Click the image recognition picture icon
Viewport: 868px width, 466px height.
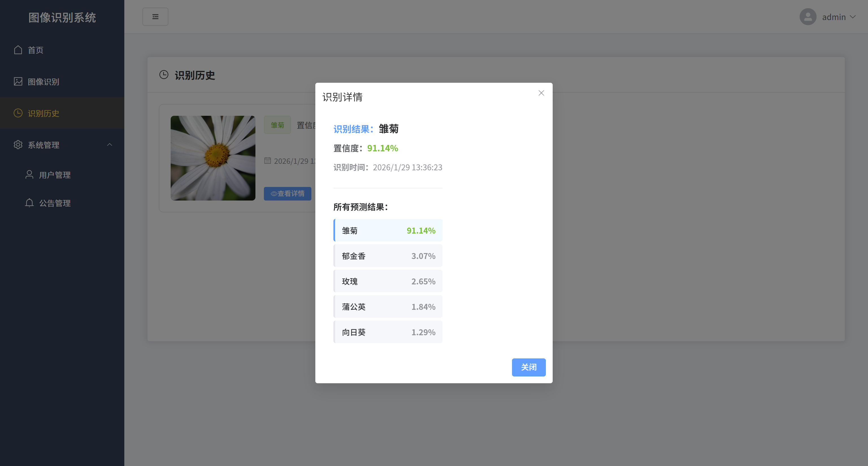click(18, 82)
